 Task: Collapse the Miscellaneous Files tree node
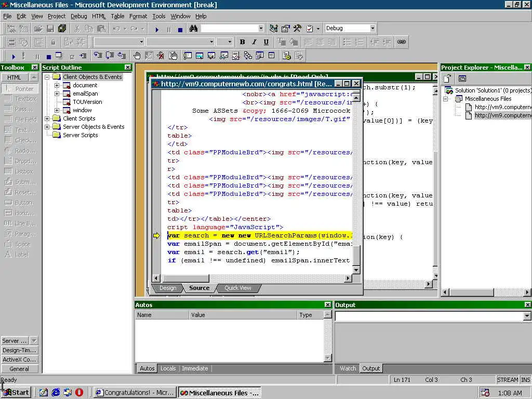click(x=446, y=99)
